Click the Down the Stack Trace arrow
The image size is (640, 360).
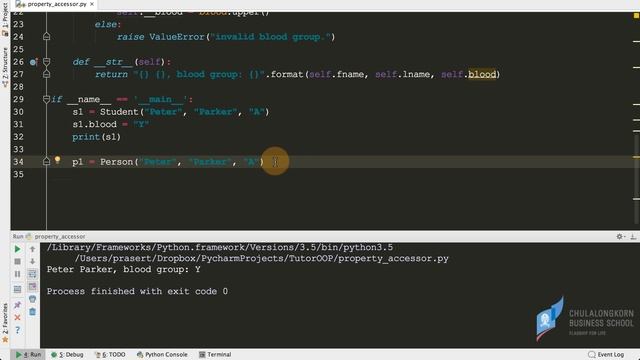tap(32, 261)
